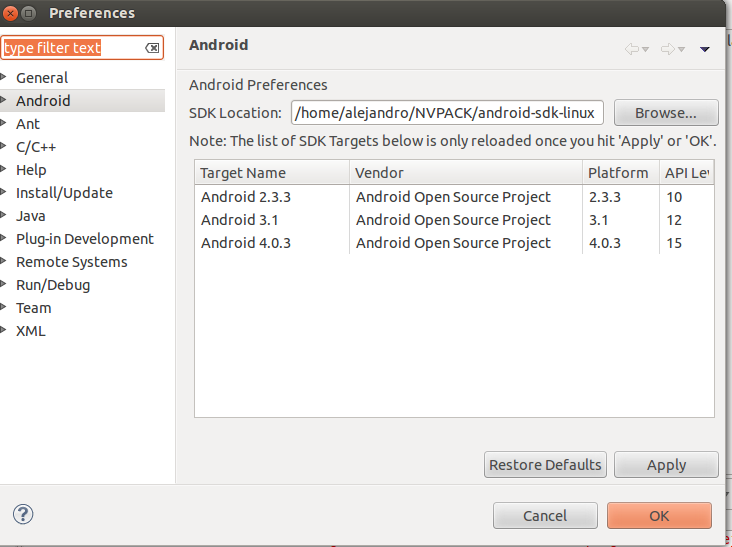Viewport: 732px width, 547px height.
Task: Expand the C/C++ tree node
Action: click(4, 146)
